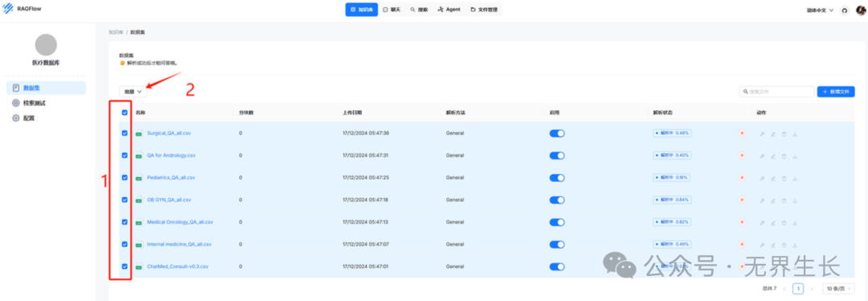This screenshot has width=868, height=301.
Task: Disable the Surgical_QA_all.csv enable switch
Action: [x=557, y=133]
